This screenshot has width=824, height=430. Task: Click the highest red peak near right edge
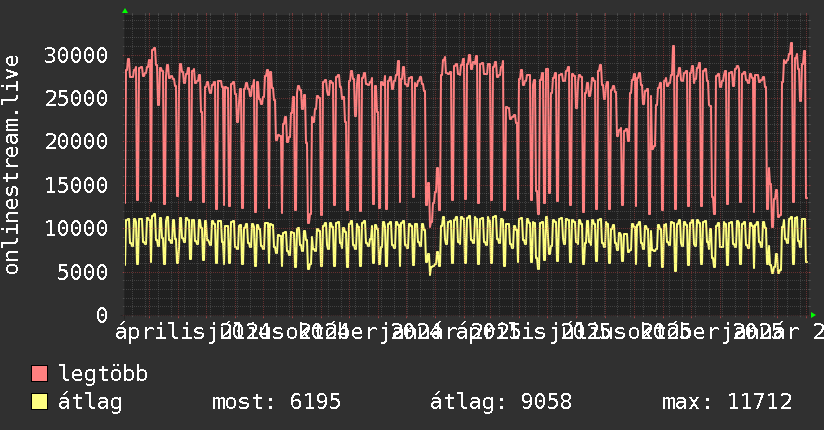pos(791,44)
